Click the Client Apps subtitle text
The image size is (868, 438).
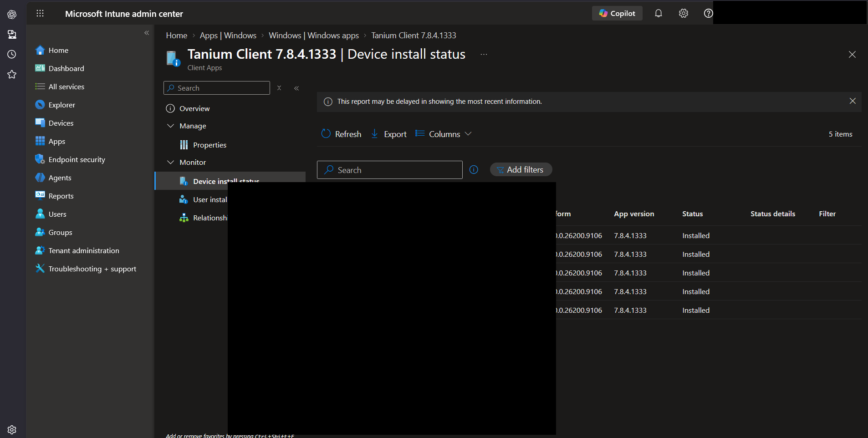pyautogui.click(x=204, y=67)
